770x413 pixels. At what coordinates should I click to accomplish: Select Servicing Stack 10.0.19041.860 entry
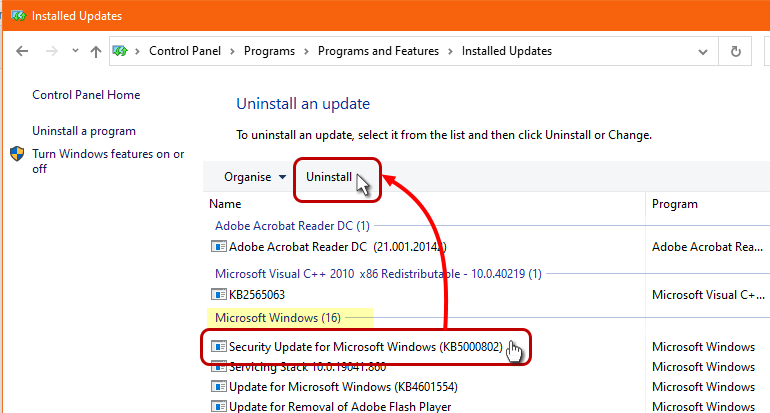point(307,367)
